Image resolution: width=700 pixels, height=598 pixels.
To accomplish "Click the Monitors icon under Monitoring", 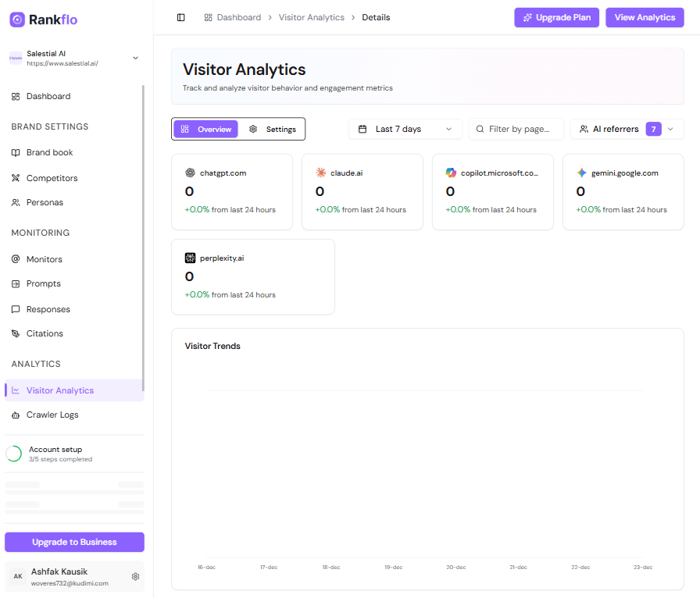I will pyautogui.click(x=16, y=258).
